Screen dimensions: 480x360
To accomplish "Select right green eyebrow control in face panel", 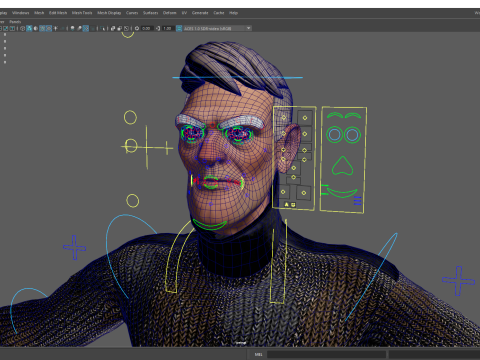I will point(353,115).
